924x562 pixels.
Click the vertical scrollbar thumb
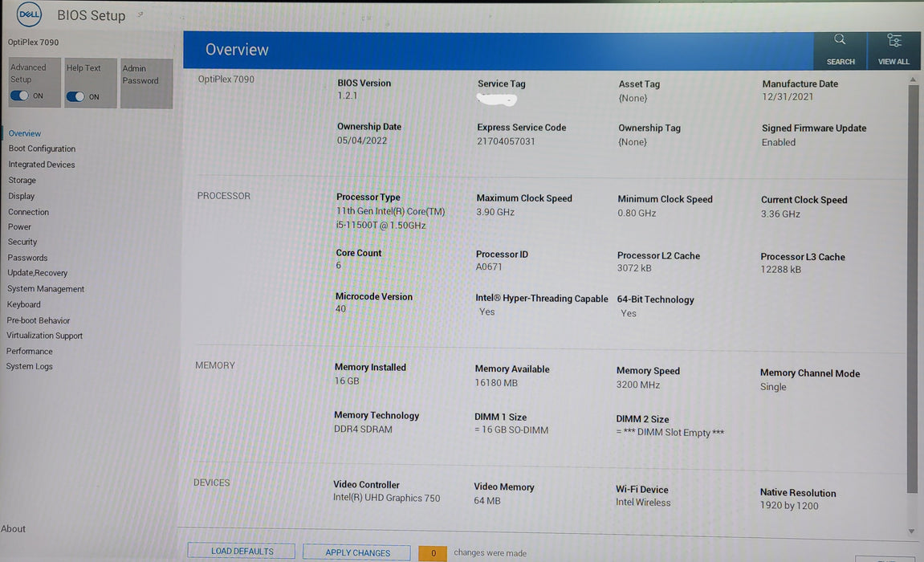913,289
